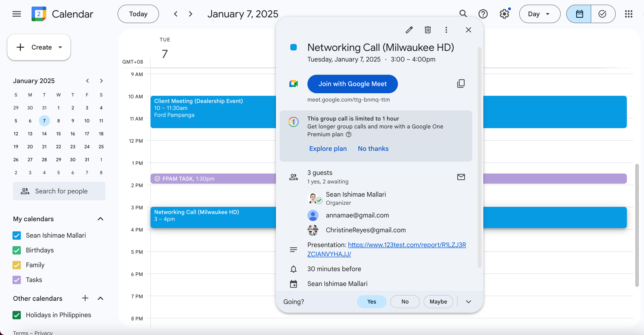Click Sean Ishimae Mallari organizer avatar
Screen dimensions: 644x335
(313, 198)
